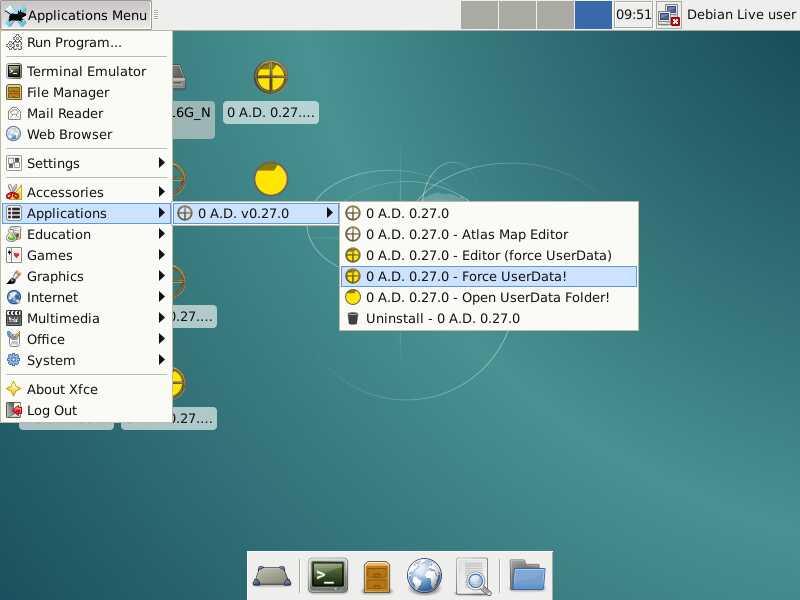Viewport: 800px width, 600px height.
Task: Expand the Applications submenu
Action: click(86, 213)
